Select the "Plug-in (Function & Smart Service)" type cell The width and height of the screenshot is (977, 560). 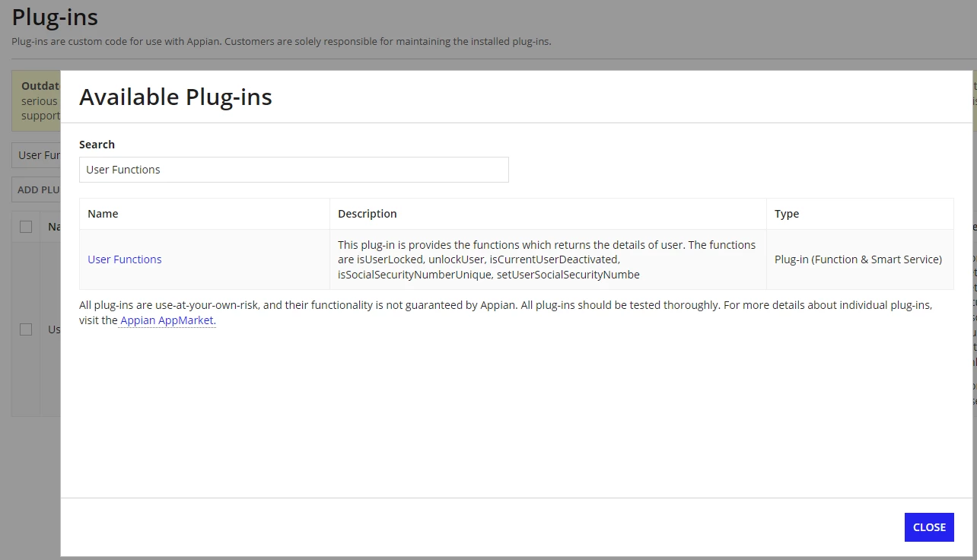tap(858, 259)
